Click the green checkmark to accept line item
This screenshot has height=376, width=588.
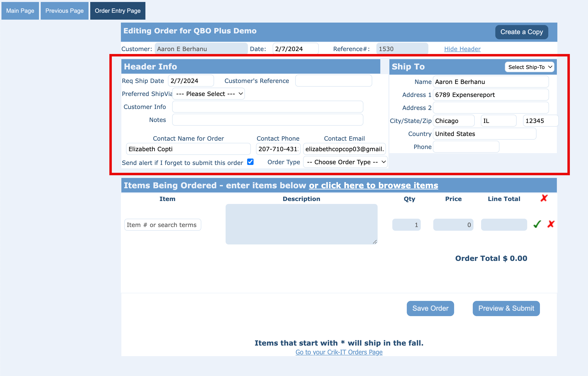coord(537,224)
